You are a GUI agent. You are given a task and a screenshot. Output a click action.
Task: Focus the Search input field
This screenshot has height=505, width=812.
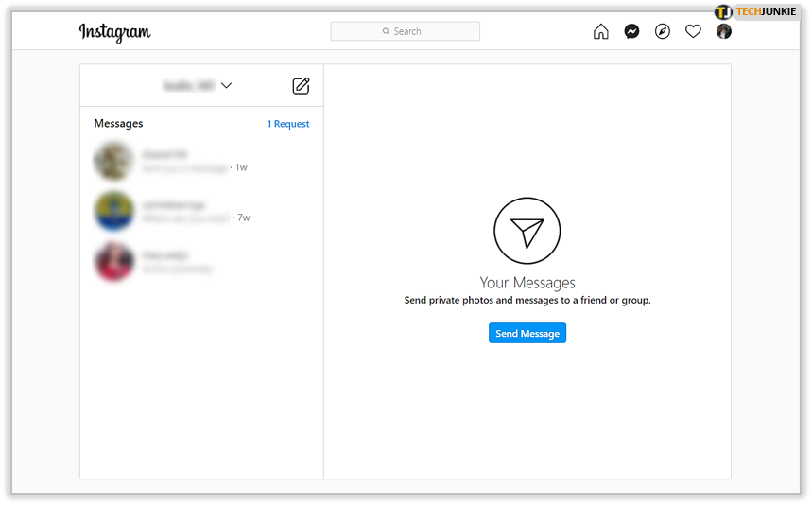pyautogui.click(x=416, y=32)
